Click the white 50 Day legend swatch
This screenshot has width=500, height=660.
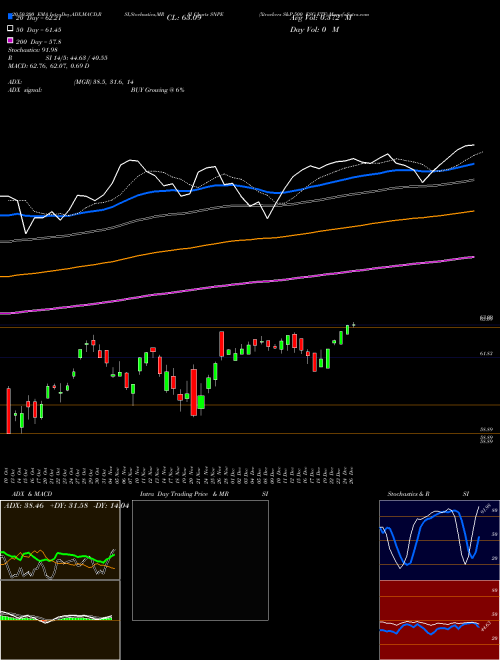pyautogui.click(x=11, y=29)
